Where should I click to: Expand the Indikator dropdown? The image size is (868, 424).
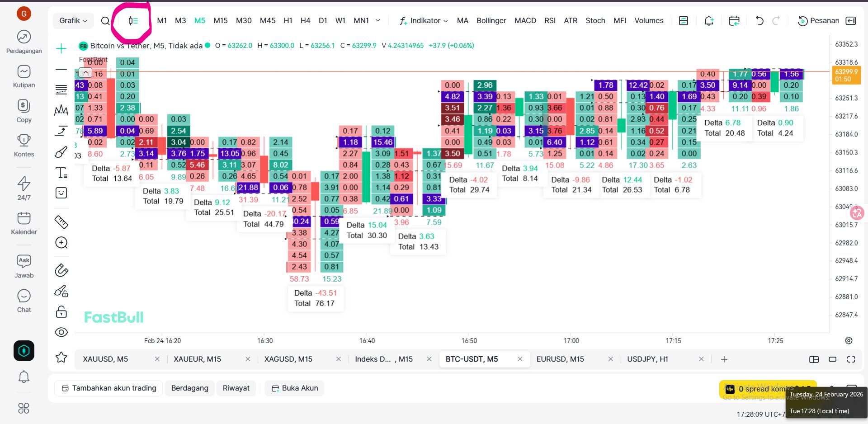[x=424, y=21]
